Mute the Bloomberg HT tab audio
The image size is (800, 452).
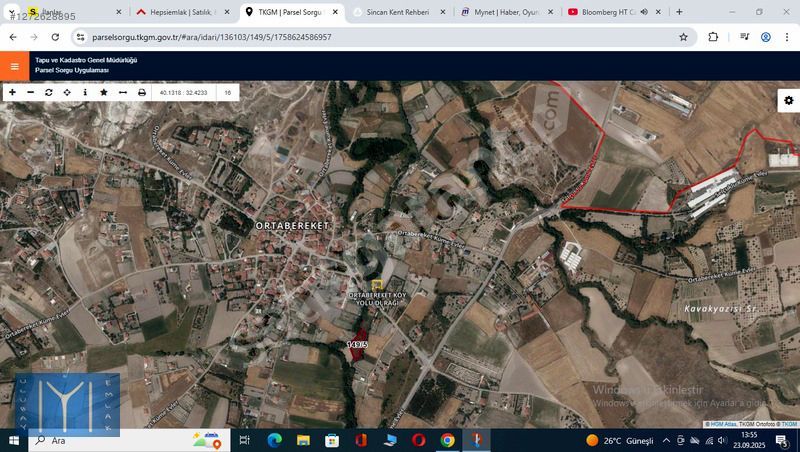tap(643, 12)
